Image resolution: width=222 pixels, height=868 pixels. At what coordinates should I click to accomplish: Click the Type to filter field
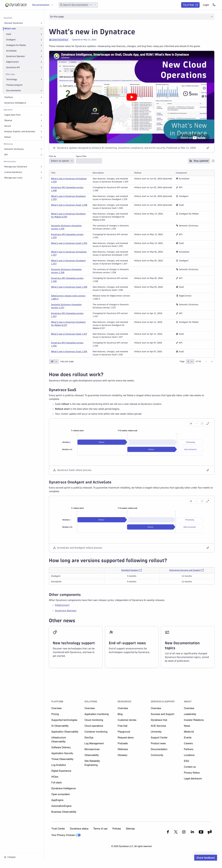coord(89,161)
